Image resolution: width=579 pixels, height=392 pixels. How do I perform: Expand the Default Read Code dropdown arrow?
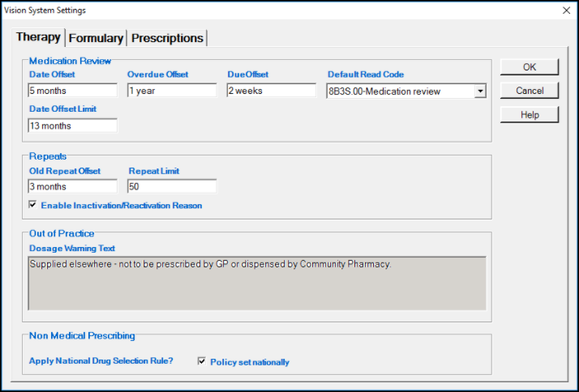(480, 92)
